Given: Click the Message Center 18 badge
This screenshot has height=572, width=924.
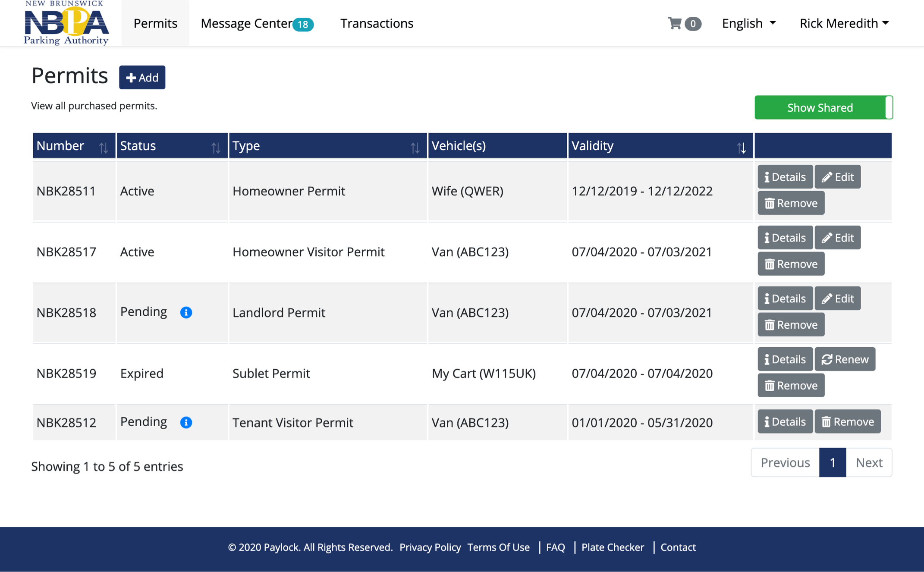Looking at the screenshot, I should 303,25.
